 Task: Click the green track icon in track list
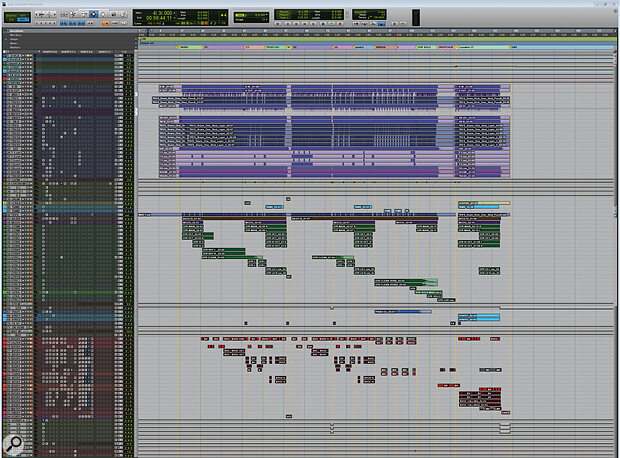click(x=5, y=67)
